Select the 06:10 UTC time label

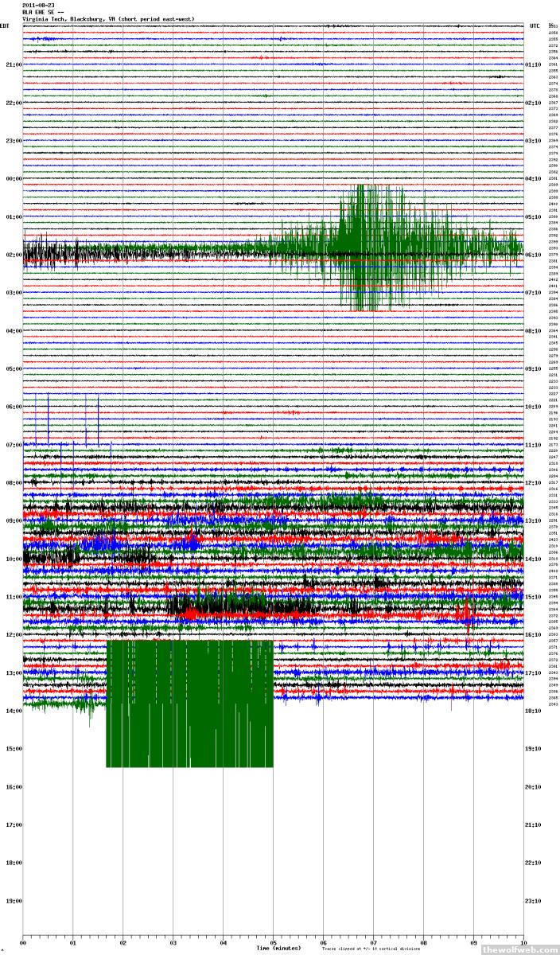pyautogui.click(x=533, y=255)
